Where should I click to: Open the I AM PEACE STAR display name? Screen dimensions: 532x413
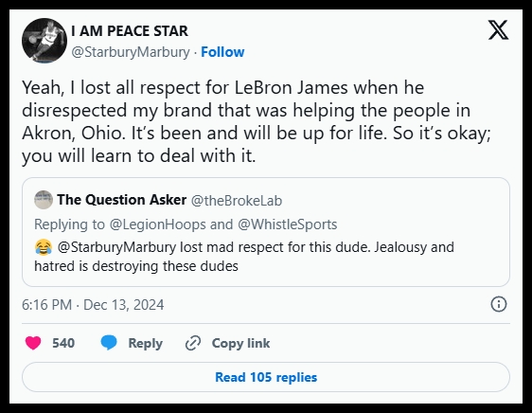130,31
